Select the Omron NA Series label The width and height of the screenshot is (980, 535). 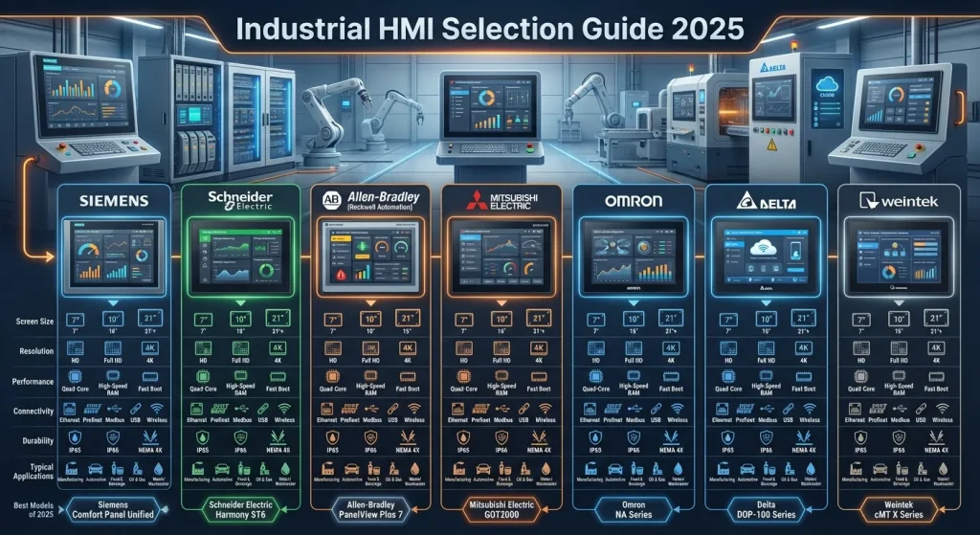click(x=632, y=509)
